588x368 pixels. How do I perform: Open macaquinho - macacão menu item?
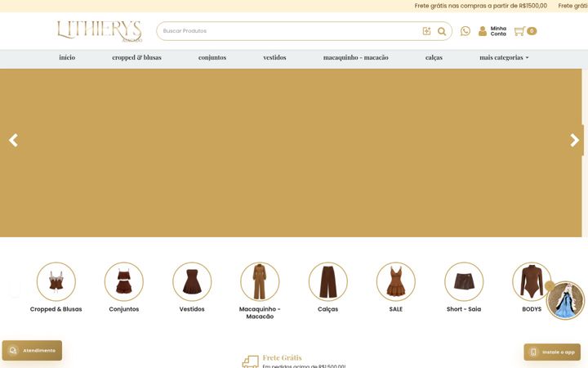(356, 57)
